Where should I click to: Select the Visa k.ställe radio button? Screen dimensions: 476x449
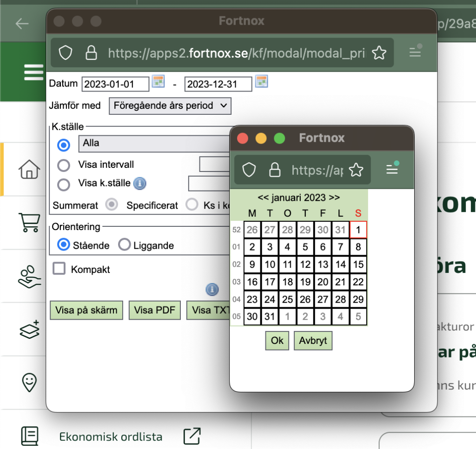click(63, 184)
